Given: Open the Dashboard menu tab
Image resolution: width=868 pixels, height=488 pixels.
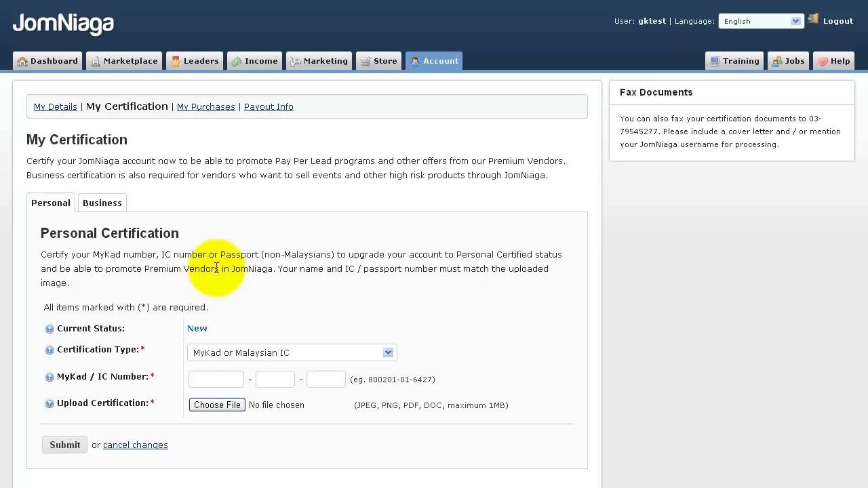Looking at the screenshot, I should (47, 61).
